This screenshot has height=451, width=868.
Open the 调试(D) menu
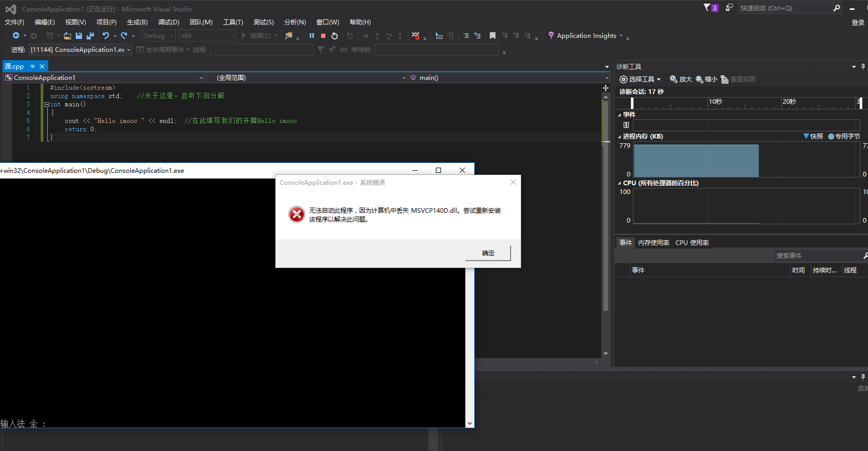point(169,22)
